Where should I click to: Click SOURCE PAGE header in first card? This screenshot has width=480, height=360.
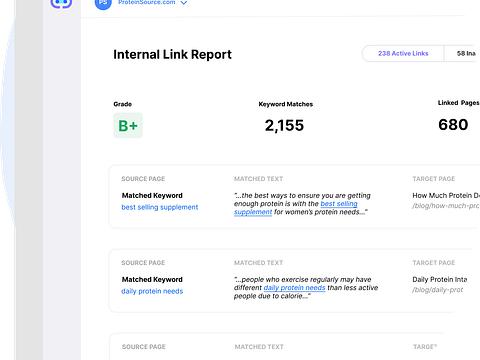(x=143, y=179)
